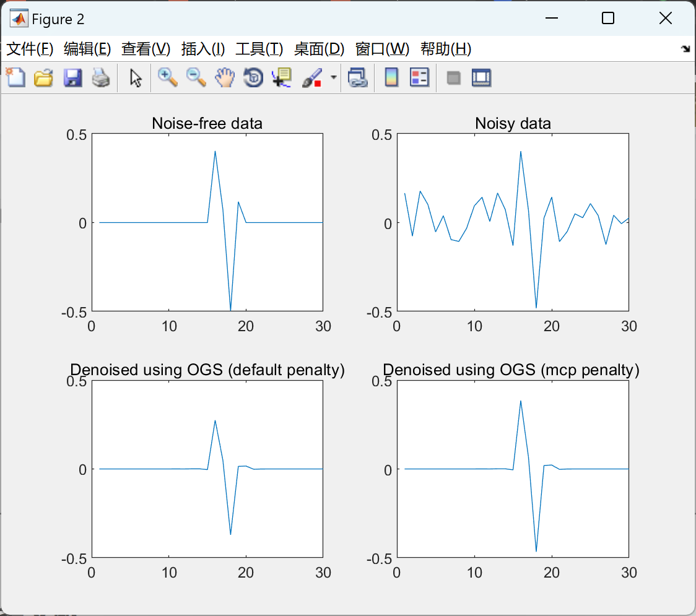This screenshot has height=616, width=696.
Task: Click Show Plot Tools and dock icon
Action: [x=482, y=77]
